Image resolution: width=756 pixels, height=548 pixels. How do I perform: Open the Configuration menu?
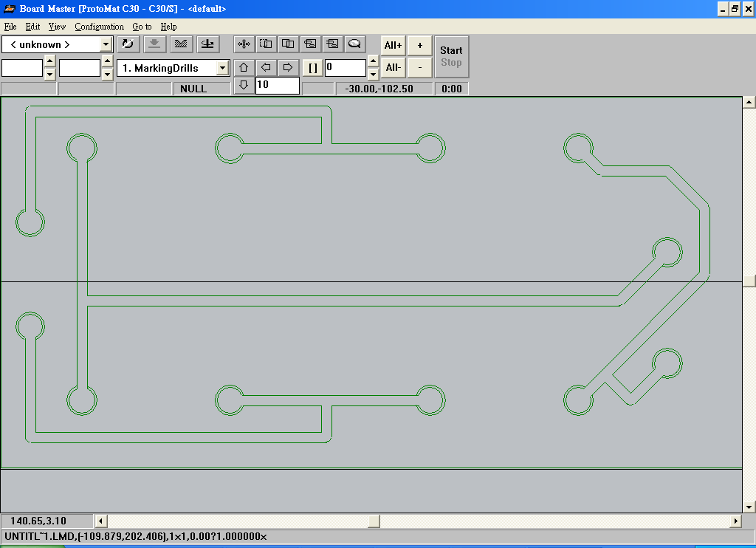click(99, 27)
